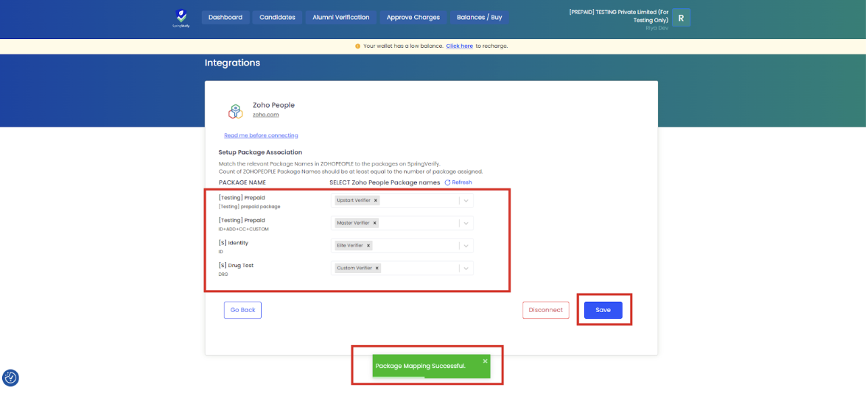868x396 pixels.
Task: Open the Candidates page
Action: click(x=277, y=17)
